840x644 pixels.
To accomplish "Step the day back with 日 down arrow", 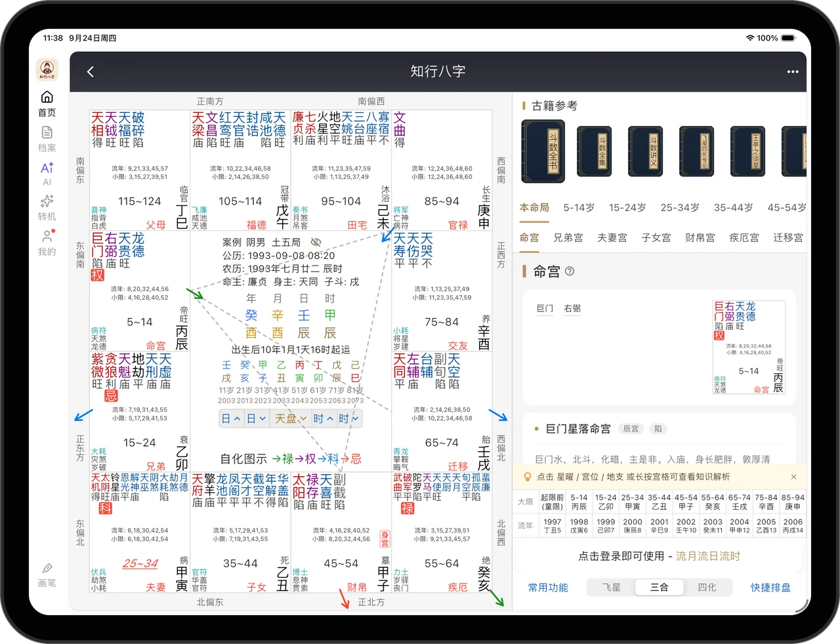I will point(257,418).
